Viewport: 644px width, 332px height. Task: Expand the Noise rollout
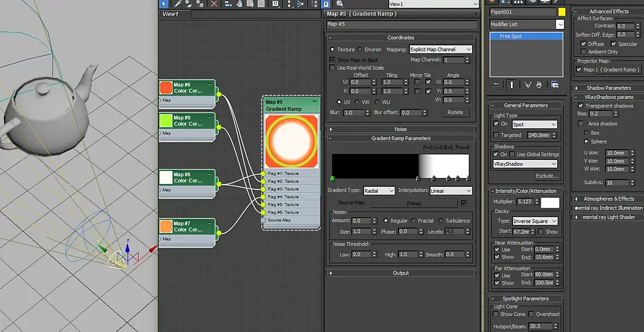click(x=401, y=129)
